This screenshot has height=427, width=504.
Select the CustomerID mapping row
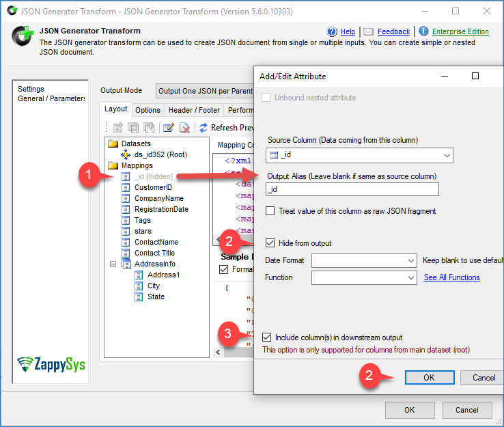[x=154, y=187]
